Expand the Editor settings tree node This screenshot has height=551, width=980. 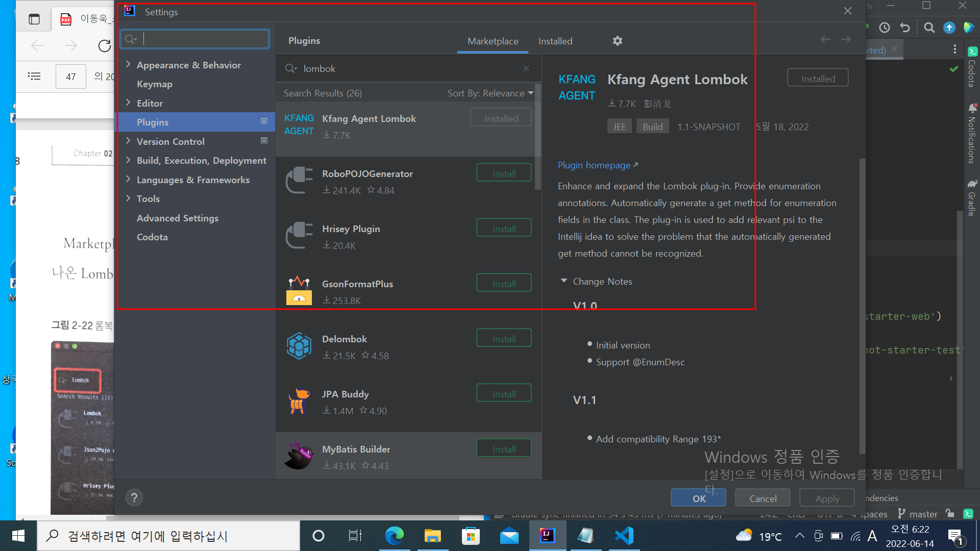pos(128,103)
